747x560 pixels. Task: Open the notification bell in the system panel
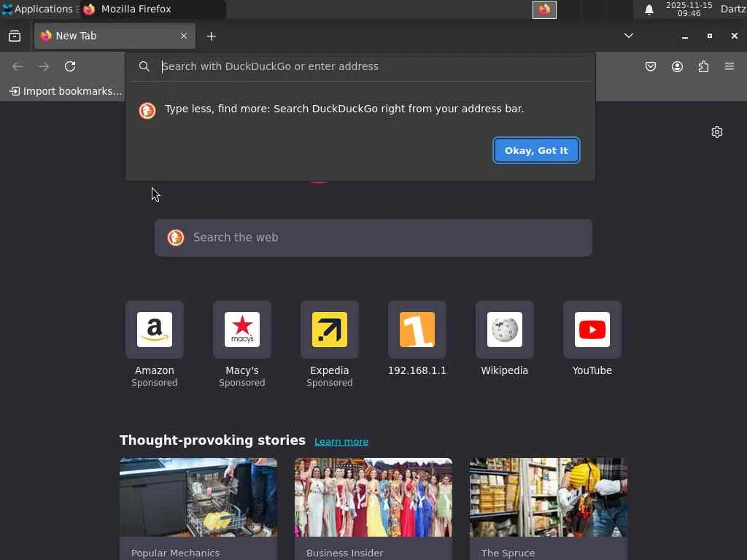coord(649,9)
